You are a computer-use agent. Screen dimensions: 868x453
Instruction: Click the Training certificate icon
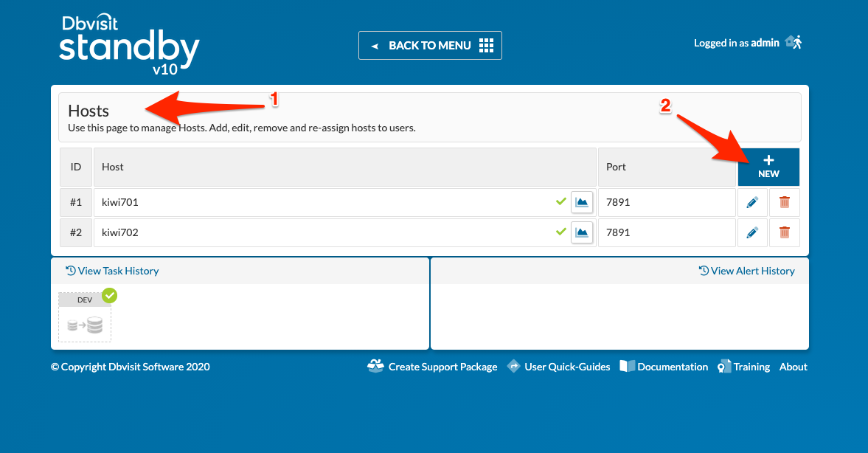tap(724, 367)
